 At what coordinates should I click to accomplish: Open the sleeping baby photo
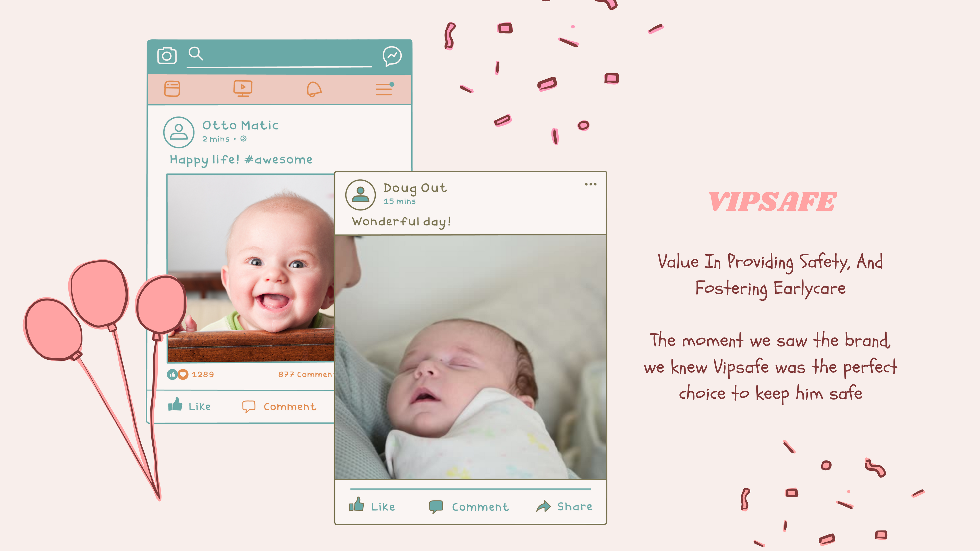(471, 357)
